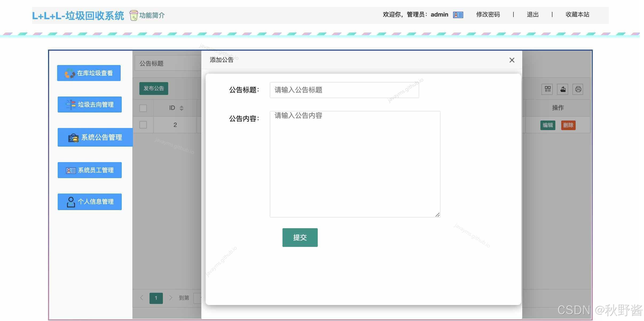
Task: Click the print table icon
Action: coord(578,89)
